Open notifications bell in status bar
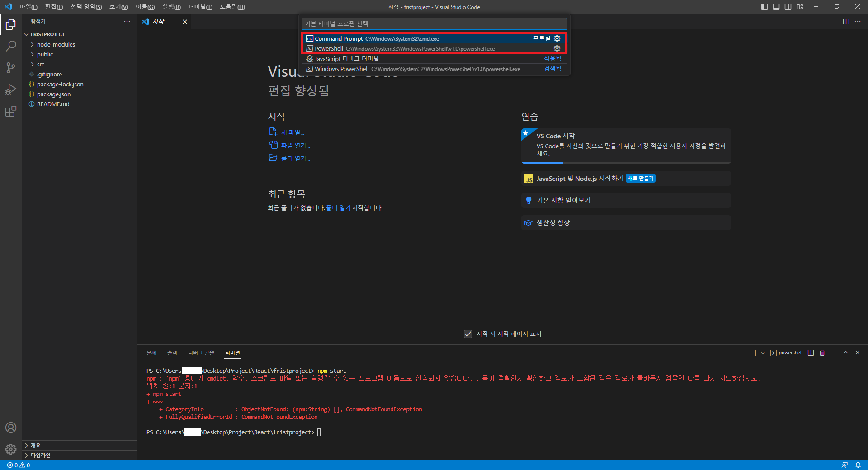This screenshot has height=470, width=868. [x=858, y=465]
